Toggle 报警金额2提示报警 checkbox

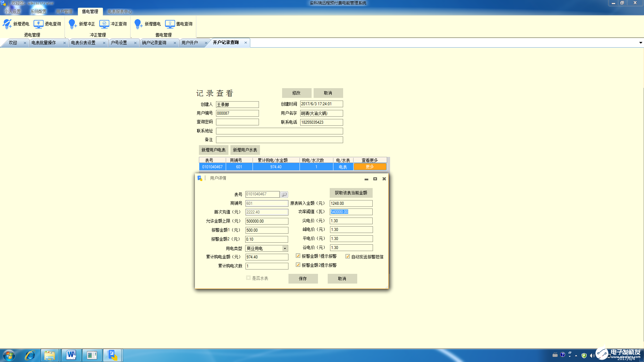(298, 265)
